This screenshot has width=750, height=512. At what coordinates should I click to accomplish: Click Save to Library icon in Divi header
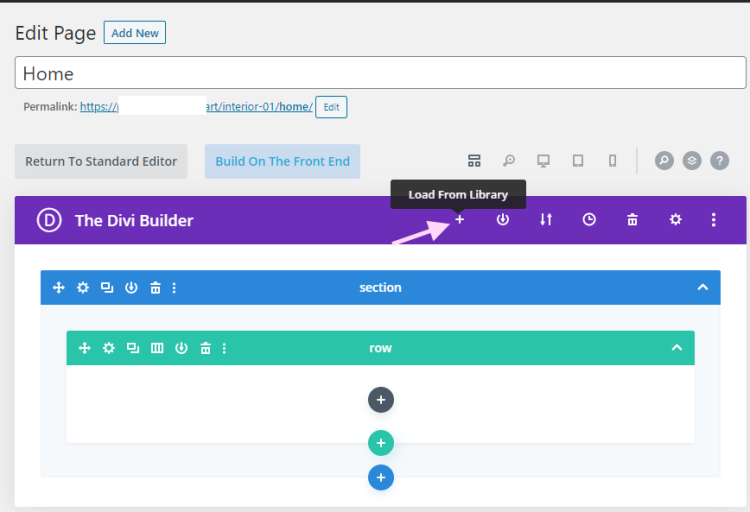[502, 220]
